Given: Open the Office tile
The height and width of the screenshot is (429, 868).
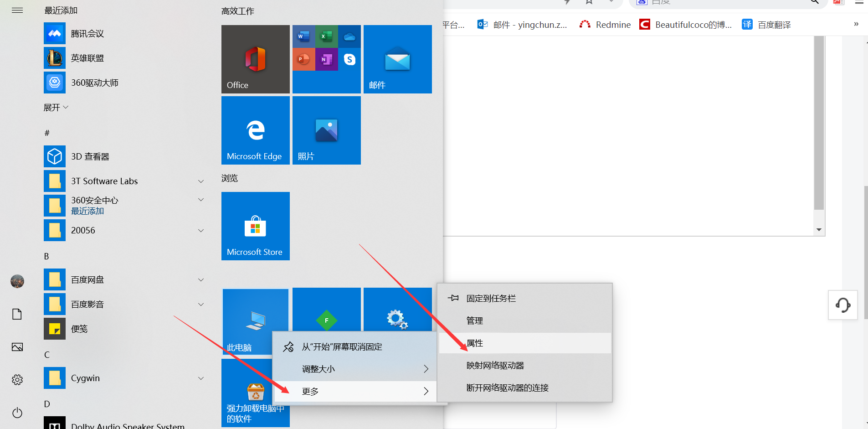Looking at the screenshot, I should coord(256,59).
